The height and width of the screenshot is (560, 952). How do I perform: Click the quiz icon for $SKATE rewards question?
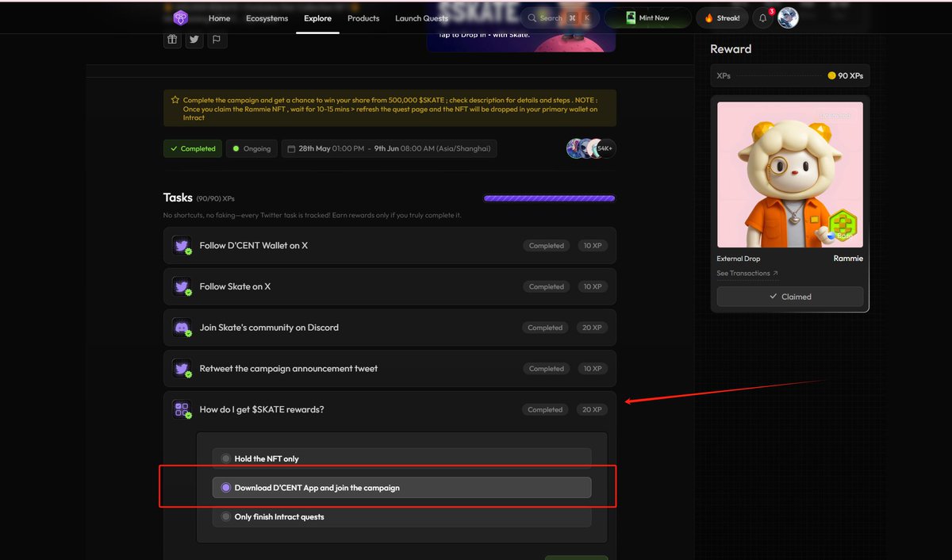click(x=182, y=409)
